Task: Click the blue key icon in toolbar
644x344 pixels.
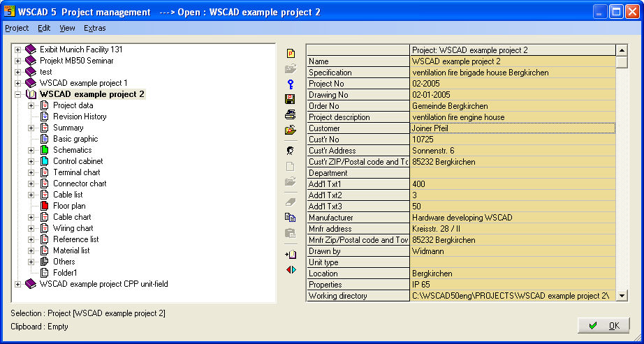Action: click(x=291, y=84)
